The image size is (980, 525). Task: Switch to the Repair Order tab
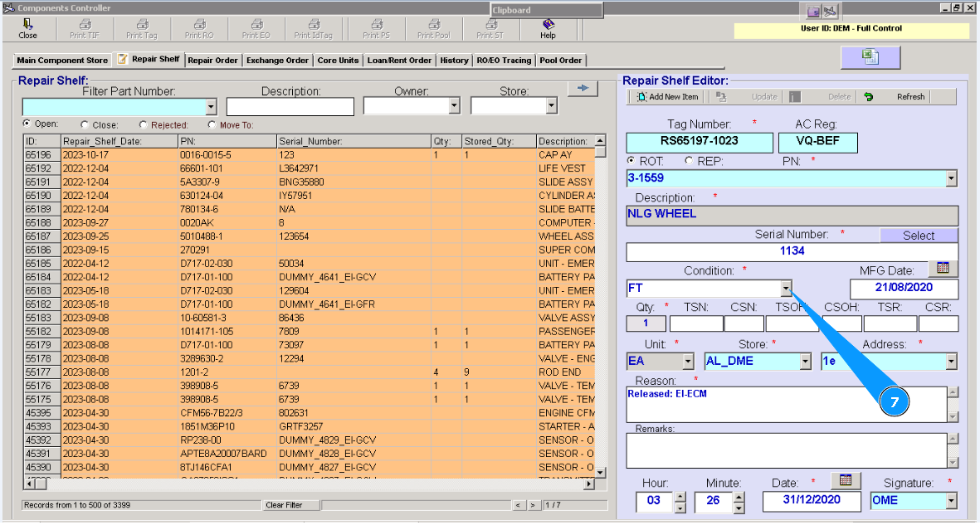click(x=213, y=61)
